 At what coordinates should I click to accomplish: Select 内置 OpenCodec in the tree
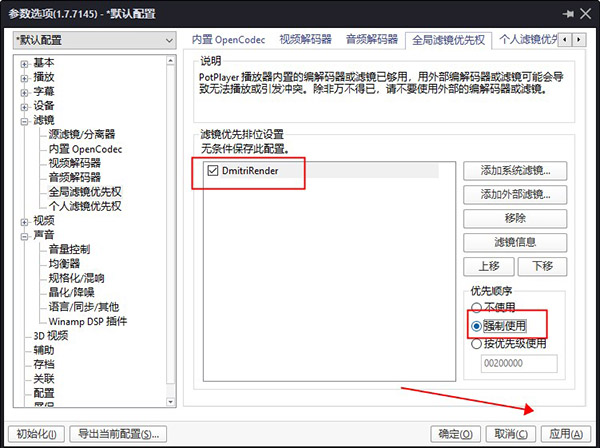(x=85, y=149)
